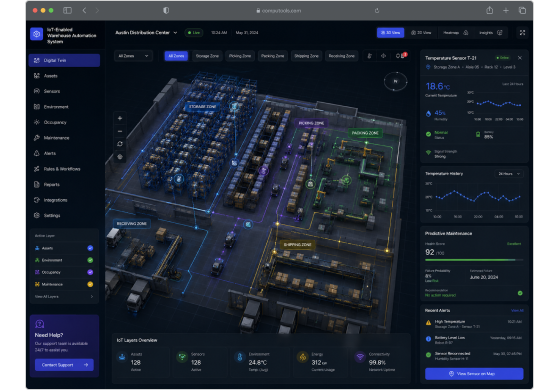Close the Temperature Sensor T-21 panel
The width and height of the screenshot is (560, 390).
coord(520,58)
